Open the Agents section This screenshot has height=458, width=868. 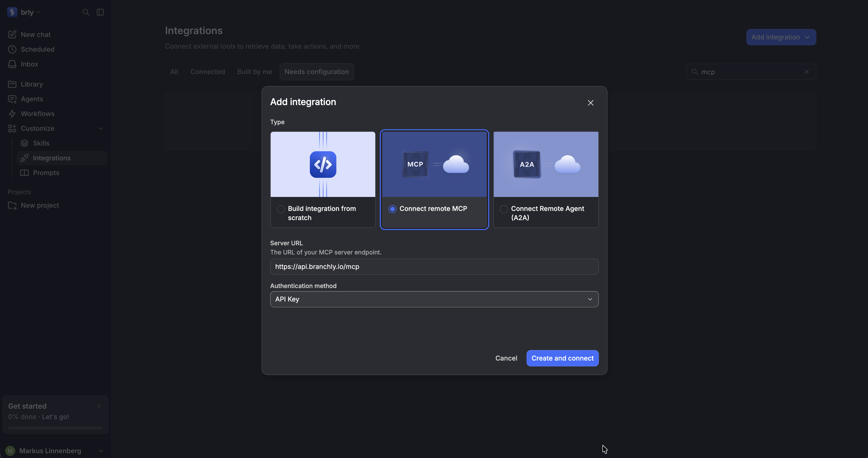(x=25, y=99)
